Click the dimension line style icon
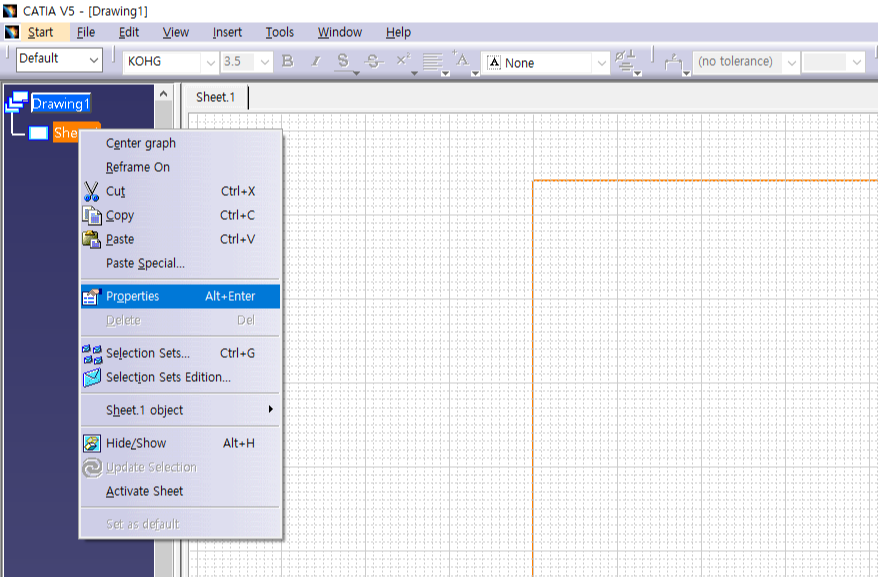Screen dimensions: 878x577 click(673, 62)
